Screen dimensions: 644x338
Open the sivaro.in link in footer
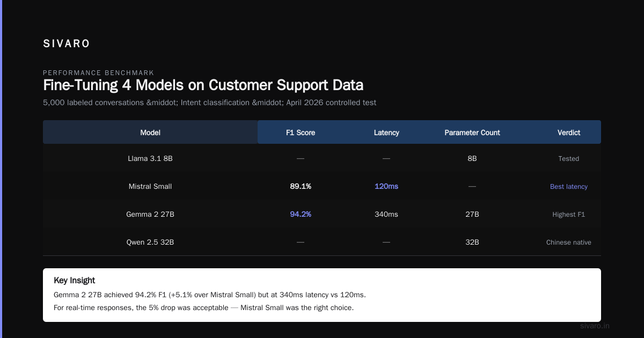pos(595,326)
